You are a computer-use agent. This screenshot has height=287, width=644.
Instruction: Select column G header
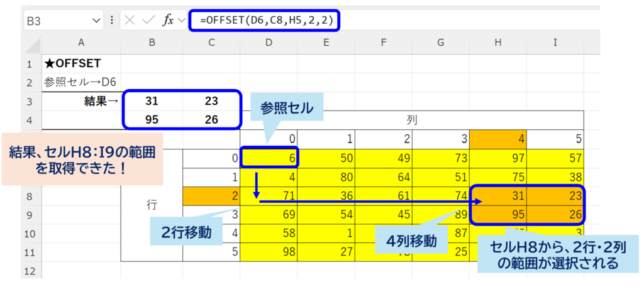pyautogui.click(x=441, y=43)
